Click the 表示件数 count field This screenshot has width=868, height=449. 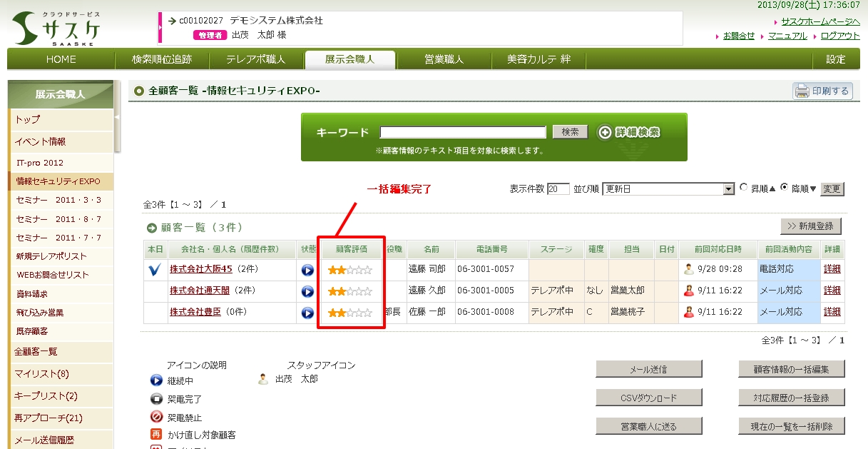tap(558, 189)
